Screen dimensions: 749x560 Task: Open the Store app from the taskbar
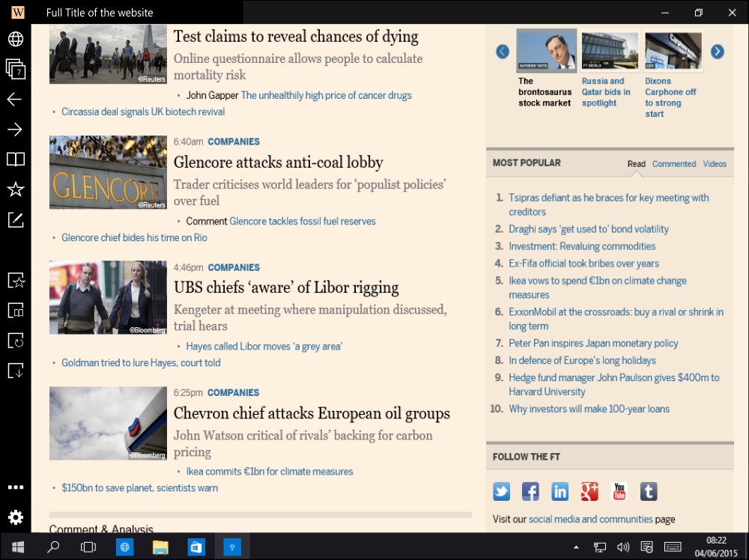point(196,547)
